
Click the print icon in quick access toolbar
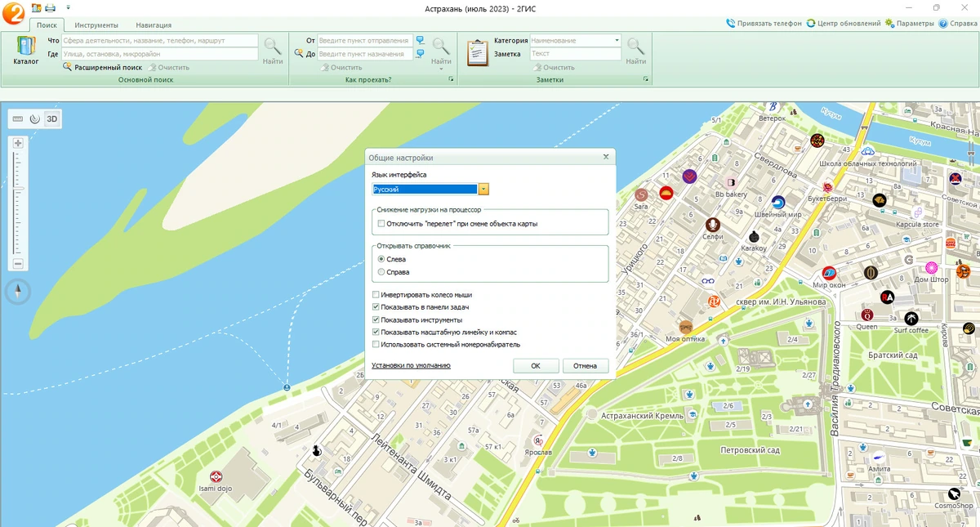[50, 7]
